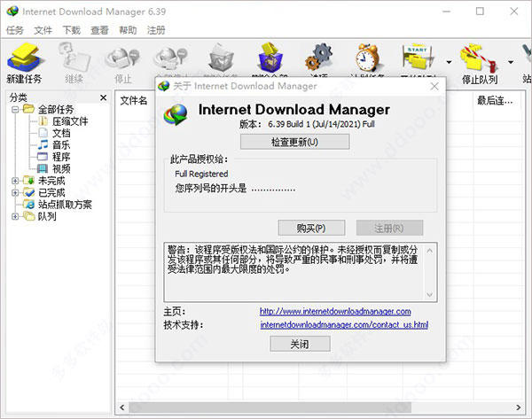Open the internetdownloadmanager.com homepage link
The width and height of the screenshot is (532, 419).
[335, 311]
